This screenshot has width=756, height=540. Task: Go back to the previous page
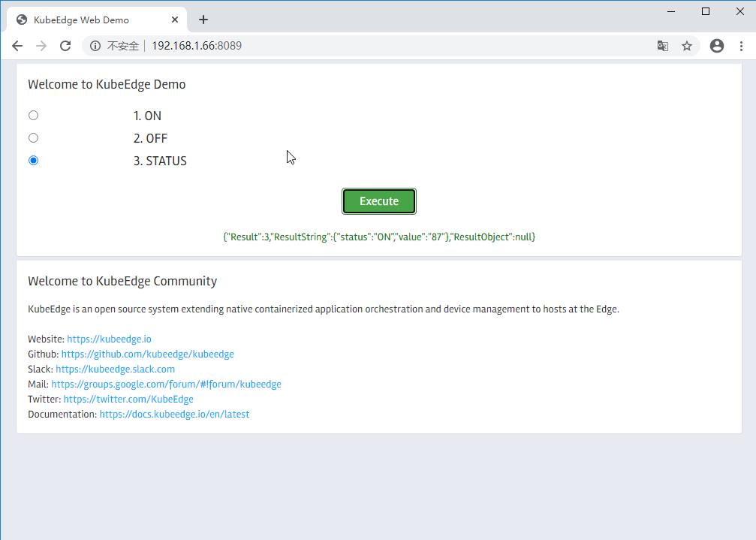tap(17, 46)
